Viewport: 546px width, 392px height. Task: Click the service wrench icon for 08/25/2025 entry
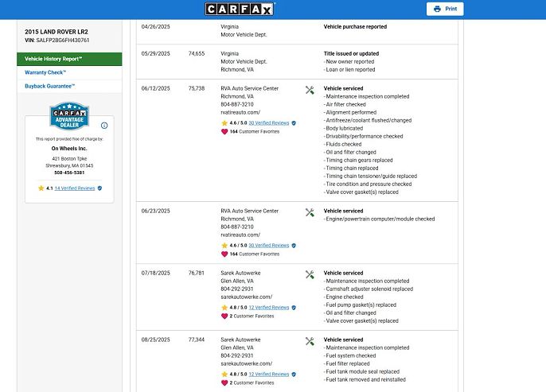click(310, 341)
